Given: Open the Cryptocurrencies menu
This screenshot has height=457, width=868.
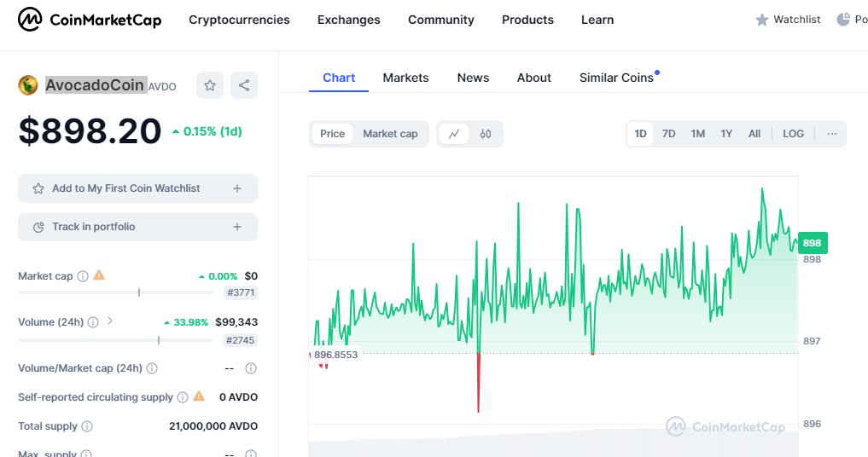Looking at the screenshot, I should click(239, 20).
